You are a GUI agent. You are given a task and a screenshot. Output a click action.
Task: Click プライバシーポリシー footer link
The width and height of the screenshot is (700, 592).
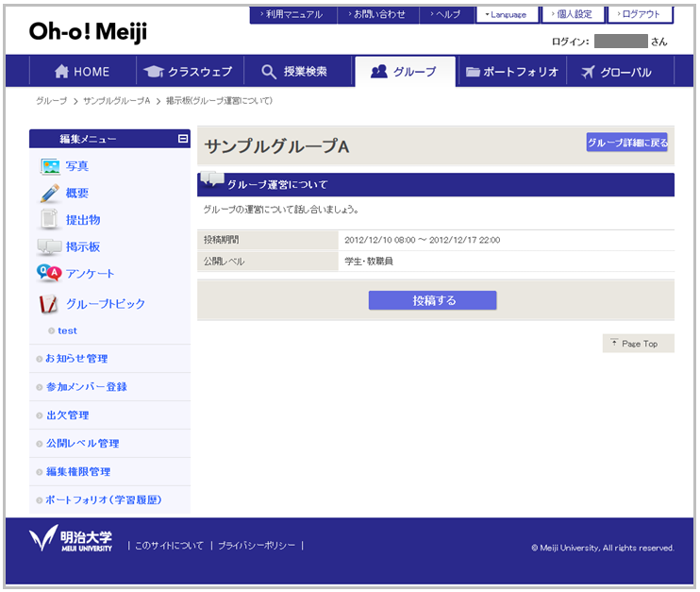tap(257, 546)
